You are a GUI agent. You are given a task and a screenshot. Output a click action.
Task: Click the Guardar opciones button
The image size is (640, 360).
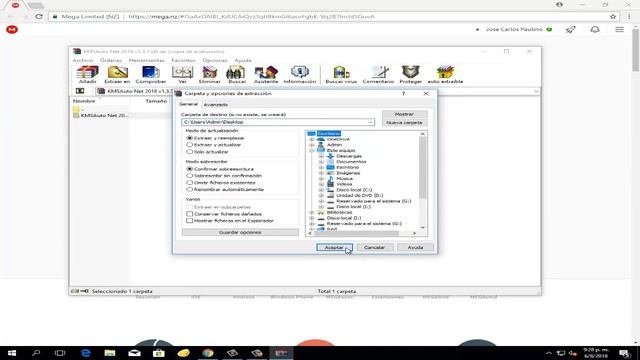[x=240, y=232]
